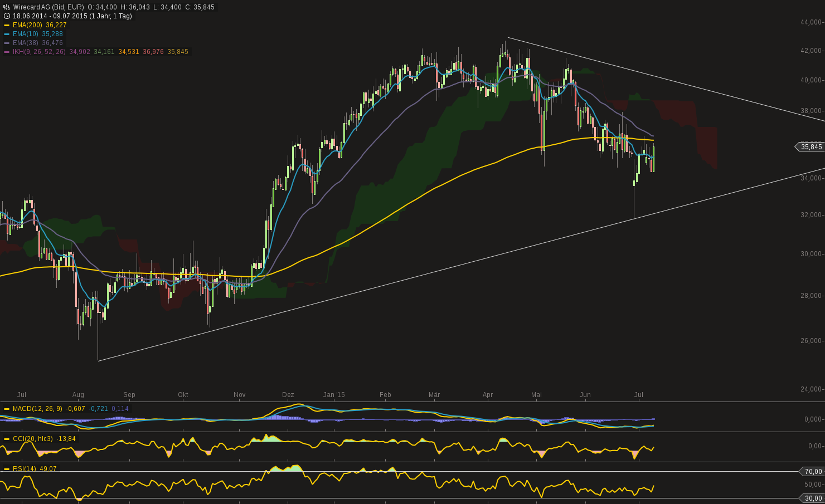This screenshot has height=504, width=825.
Task: Click the red Ichimoku value 36,976
Action: point(153,52)
